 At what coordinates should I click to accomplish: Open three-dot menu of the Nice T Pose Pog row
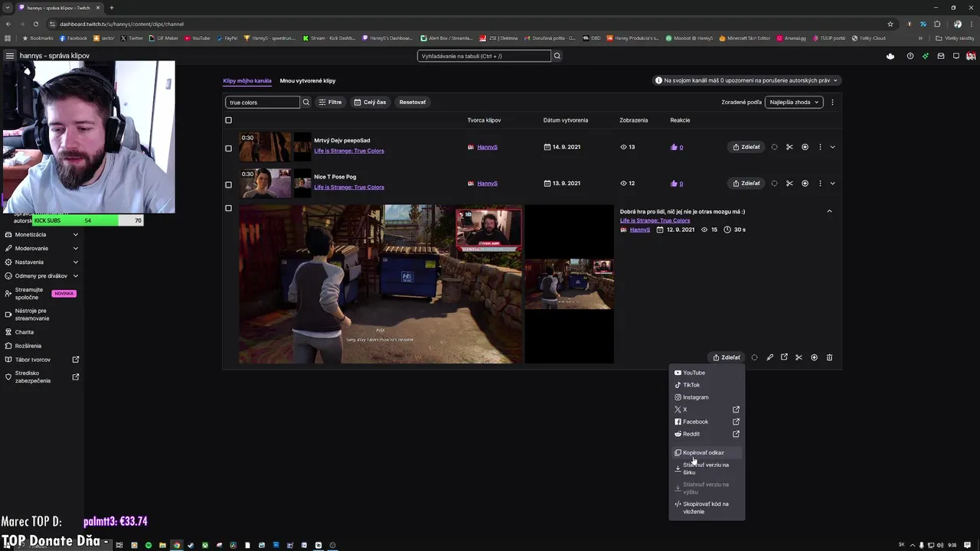coord(820,183)
